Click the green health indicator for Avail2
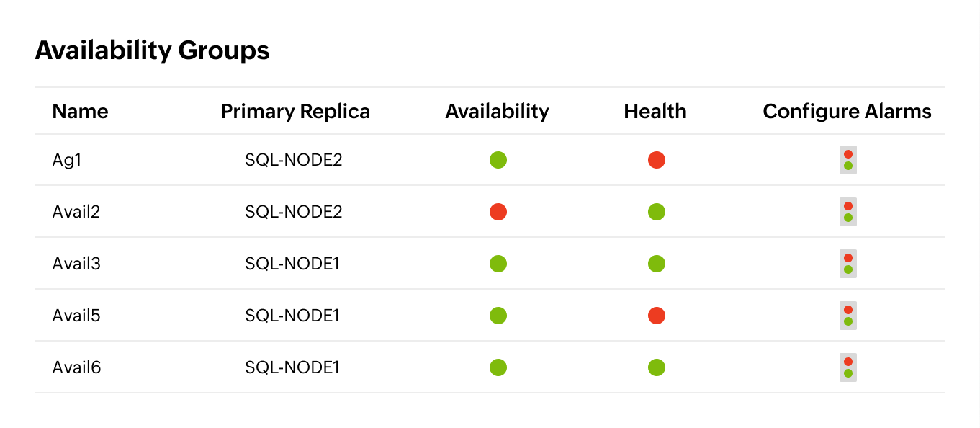The width and height of the screenshot is (980, 428). 656,212
